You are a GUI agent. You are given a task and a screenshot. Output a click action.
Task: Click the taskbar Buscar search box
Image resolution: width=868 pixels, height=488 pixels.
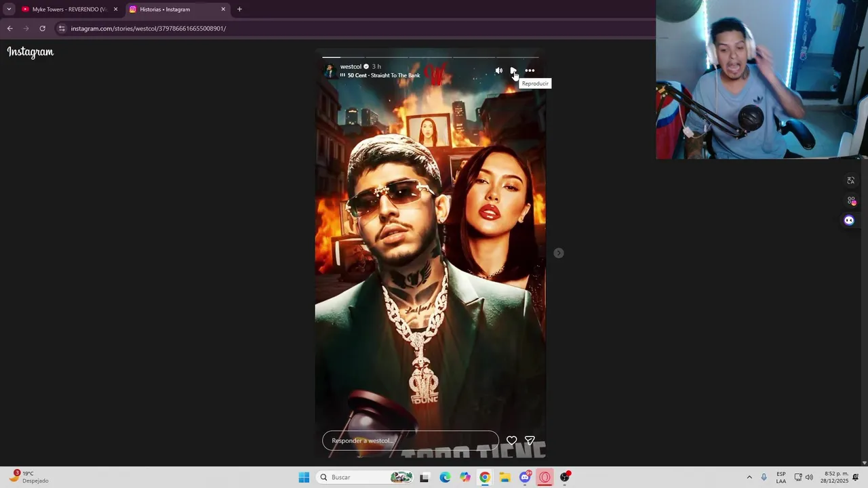[x=366, y=477]
